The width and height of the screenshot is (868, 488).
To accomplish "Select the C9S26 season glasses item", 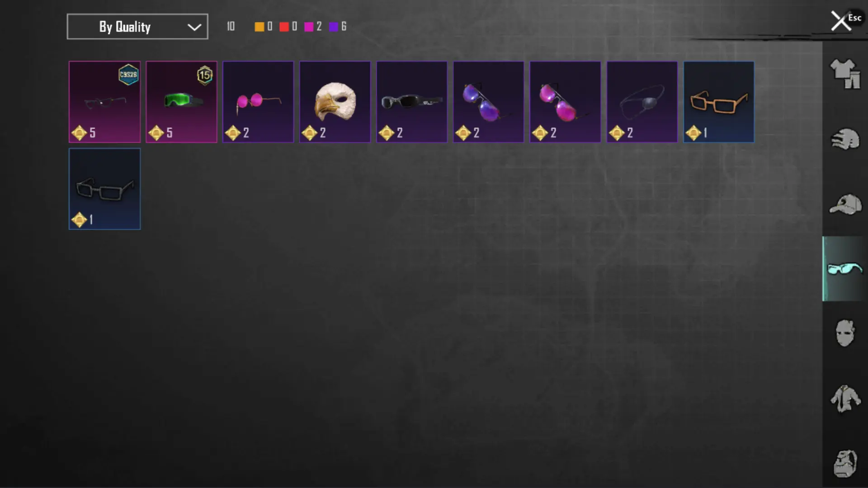I will (x=104, y=102).
